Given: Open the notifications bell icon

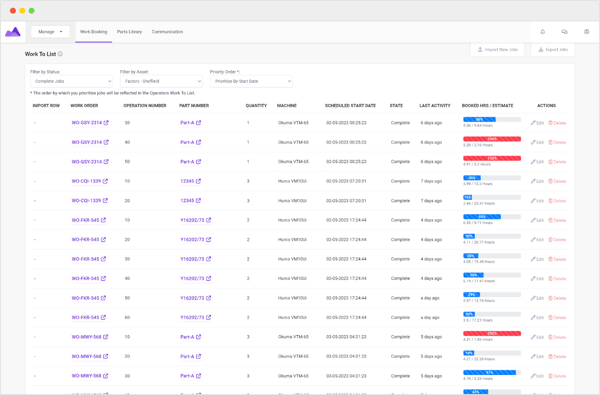Looking at the screenshot, I should click(542, 32).
